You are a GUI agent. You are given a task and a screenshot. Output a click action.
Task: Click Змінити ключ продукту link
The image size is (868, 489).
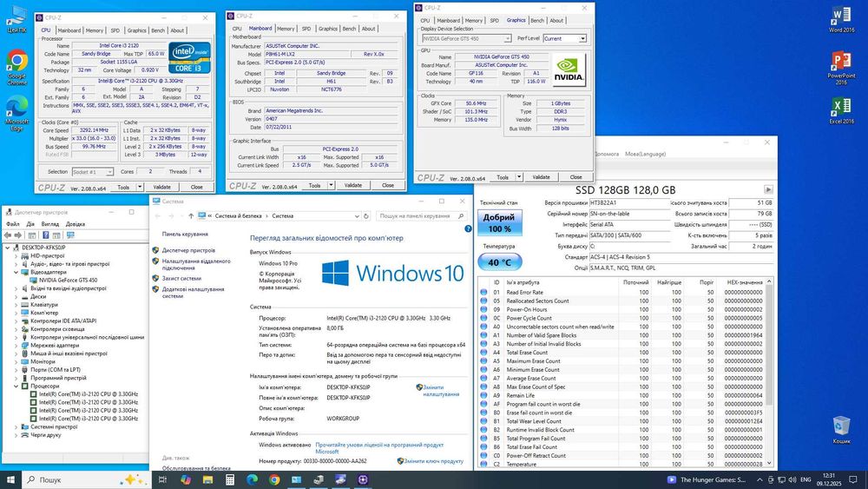click(433, 460)
